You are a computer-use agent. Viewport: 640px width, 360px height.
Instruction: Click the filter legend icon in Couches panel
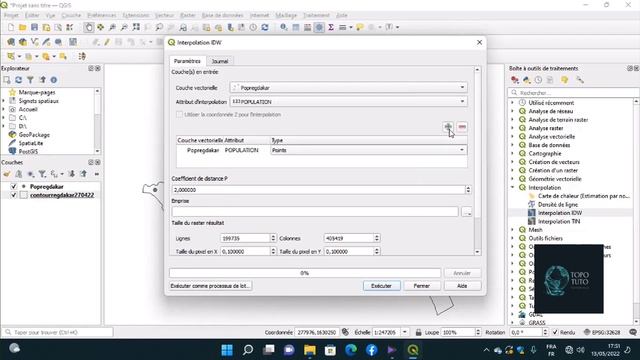point(42,174)
